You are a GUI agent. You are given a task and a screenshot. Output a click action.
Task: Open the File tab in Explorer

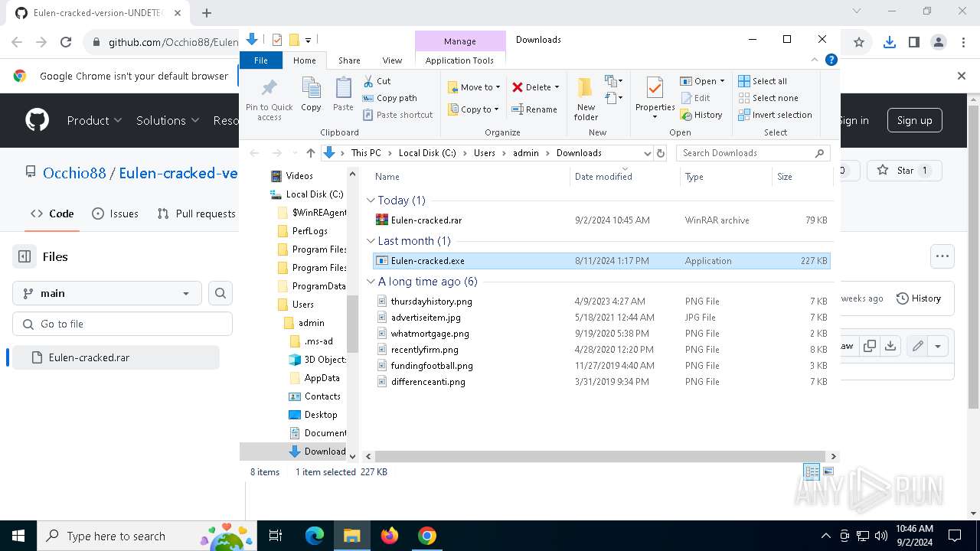pyautogui.click(x=261, y=60)
